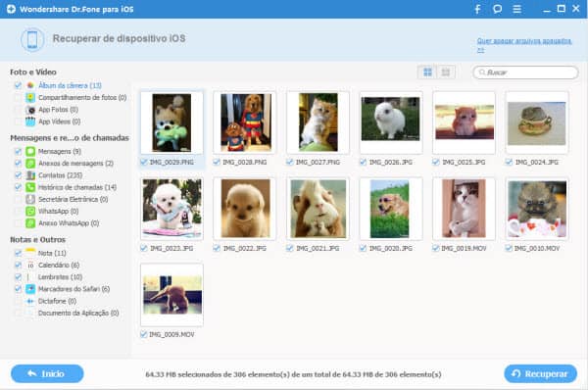588x390 pixels.
Task: Uncheck the IMG_0009.MOV checkbox
Action: [143, 334]
